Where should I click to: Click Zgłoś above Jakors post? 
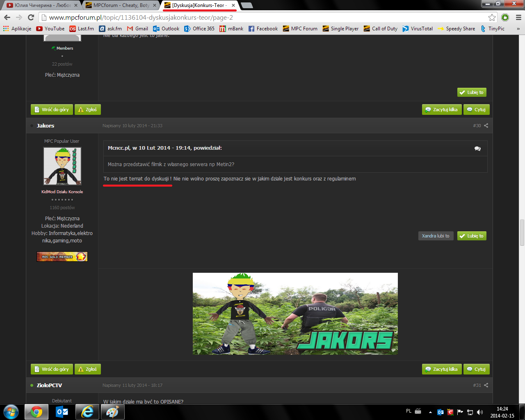pyautogui.click(x=88, y=110)
